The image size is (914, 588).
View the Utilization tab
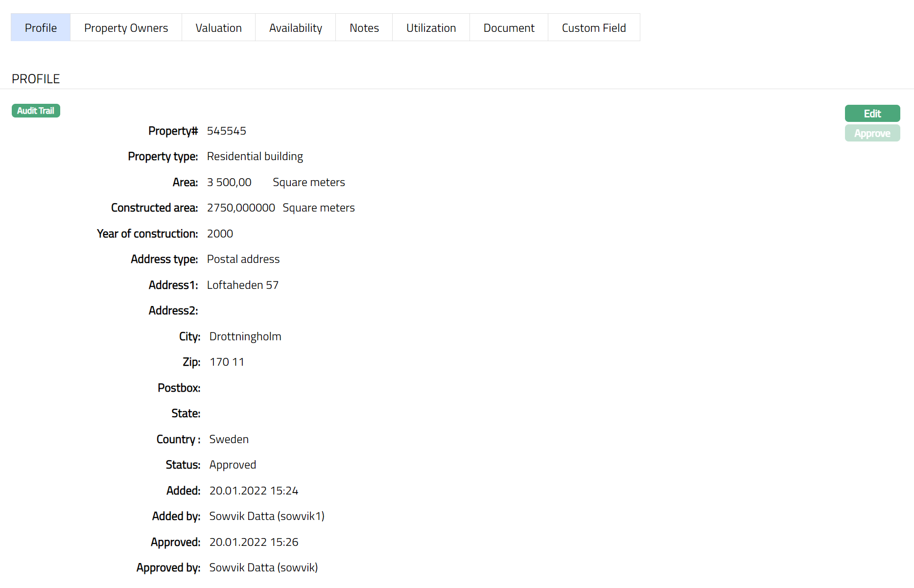431,28
